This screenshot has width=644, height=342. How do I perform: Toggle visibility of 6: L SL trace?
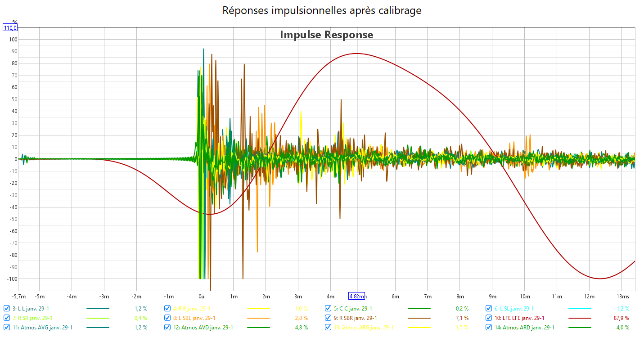489,309
